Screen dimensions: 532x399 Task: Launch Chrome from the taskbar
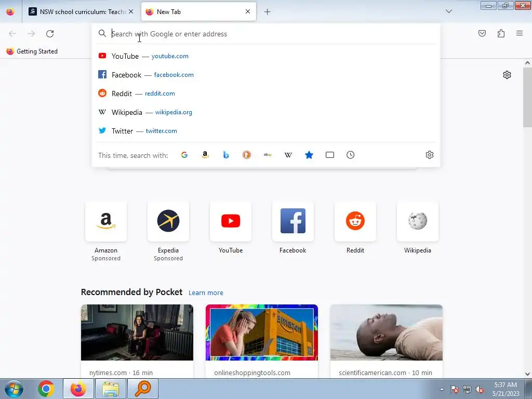[46, 389]
